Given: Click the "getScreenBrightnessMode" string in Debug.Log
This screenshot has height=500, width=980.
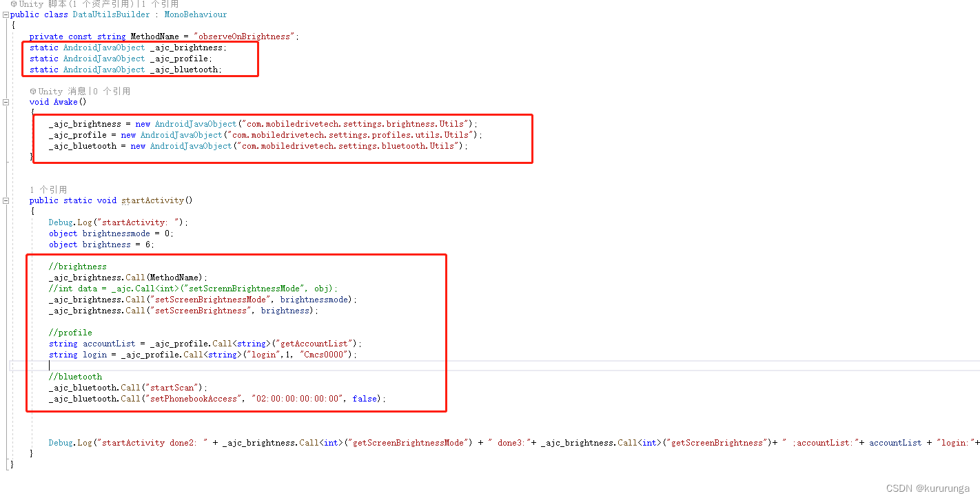Looking at the screenshot, I should (x=408, y=443).
